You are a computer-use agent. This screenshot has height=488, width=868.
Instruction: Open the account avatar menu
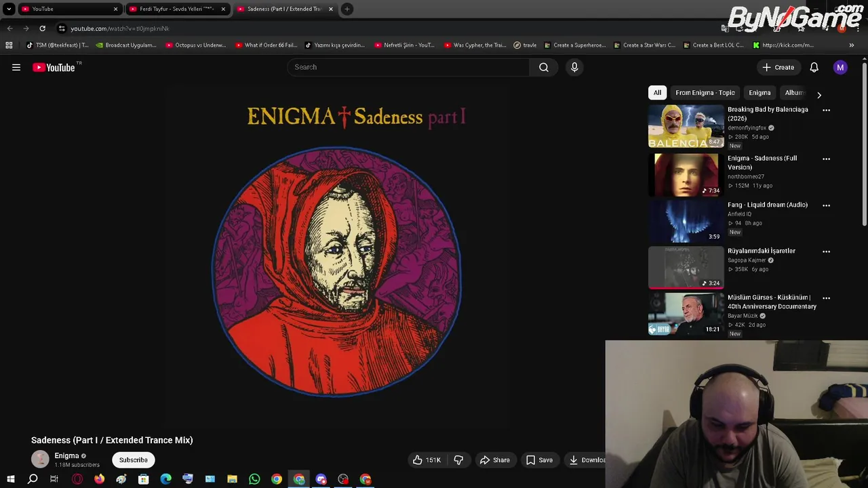point(840,67)
